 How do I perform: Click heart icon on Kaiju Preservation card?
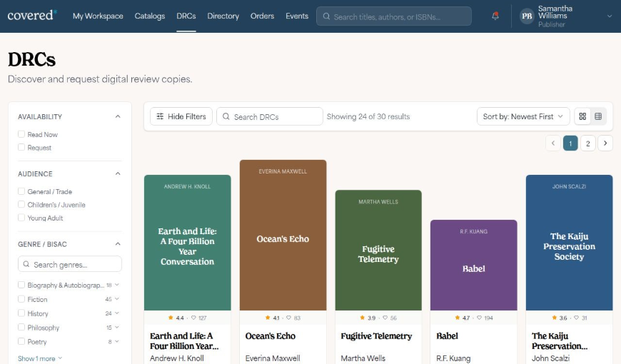(x=576, y=318)
